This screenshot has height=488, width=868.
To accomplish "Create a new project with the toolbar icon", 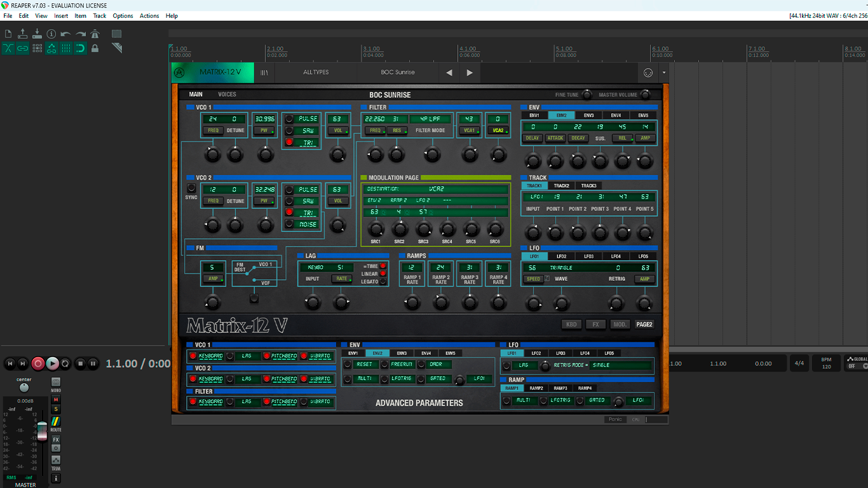I will 8,34.
